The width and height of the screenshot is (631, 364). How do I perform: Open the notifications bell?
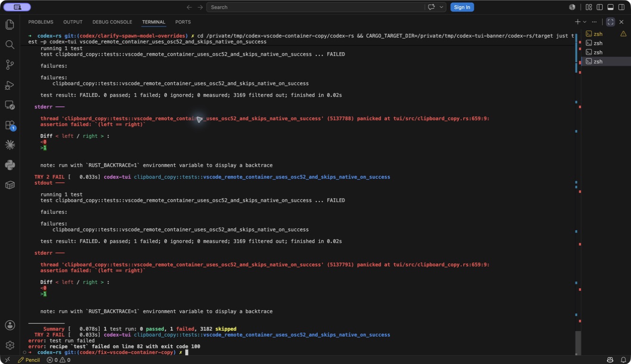(623, 360)
